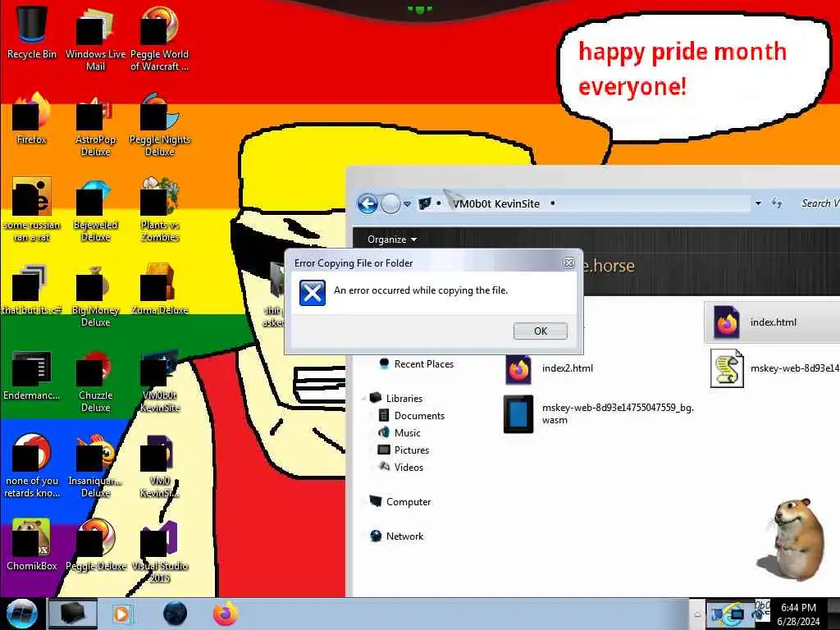Click the dark globe taskbar icon

(175, 614)
